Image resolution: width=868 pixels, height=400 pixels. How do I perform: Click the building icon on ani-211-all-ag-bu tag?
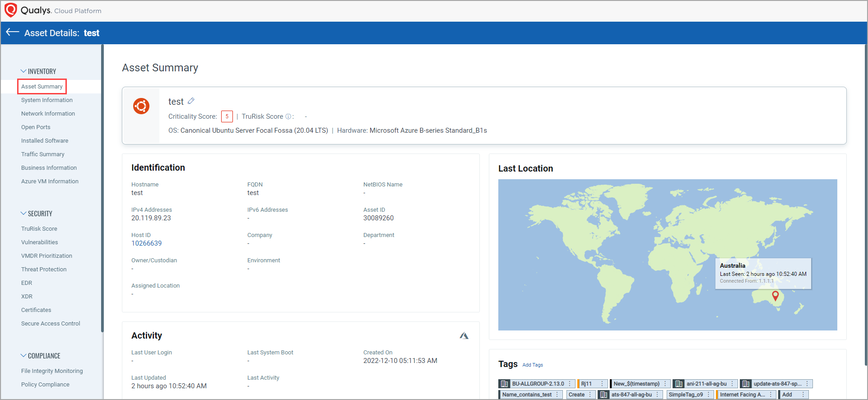point(679,384)
